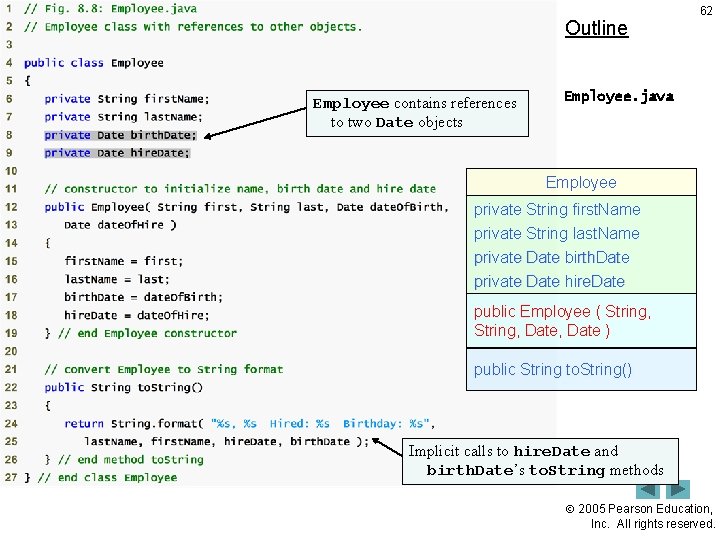The width and height of the screenshot is (720, 540).
Task: Click line 25 lastName, firstName arguments
Action: coord(227,441)
